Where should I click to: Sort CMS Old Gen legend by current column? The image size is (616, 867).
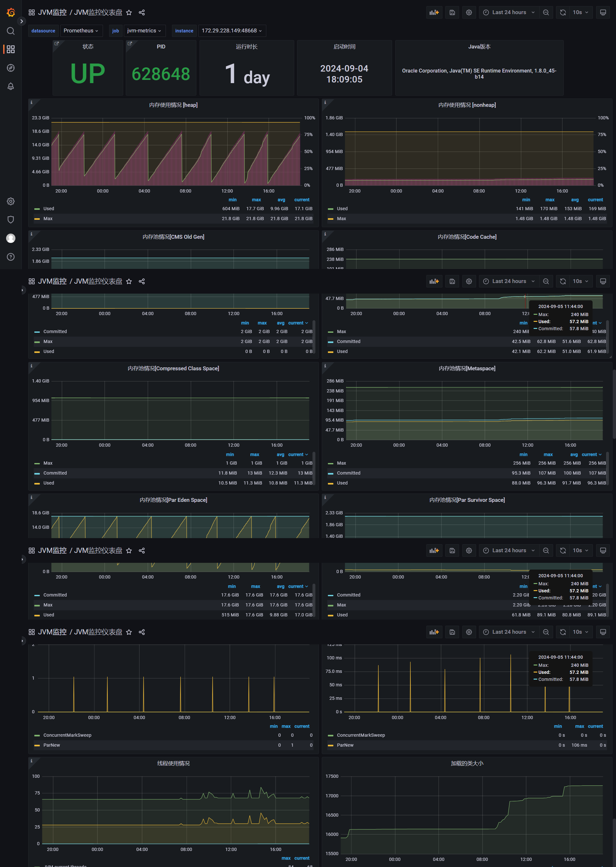(298, 323)
